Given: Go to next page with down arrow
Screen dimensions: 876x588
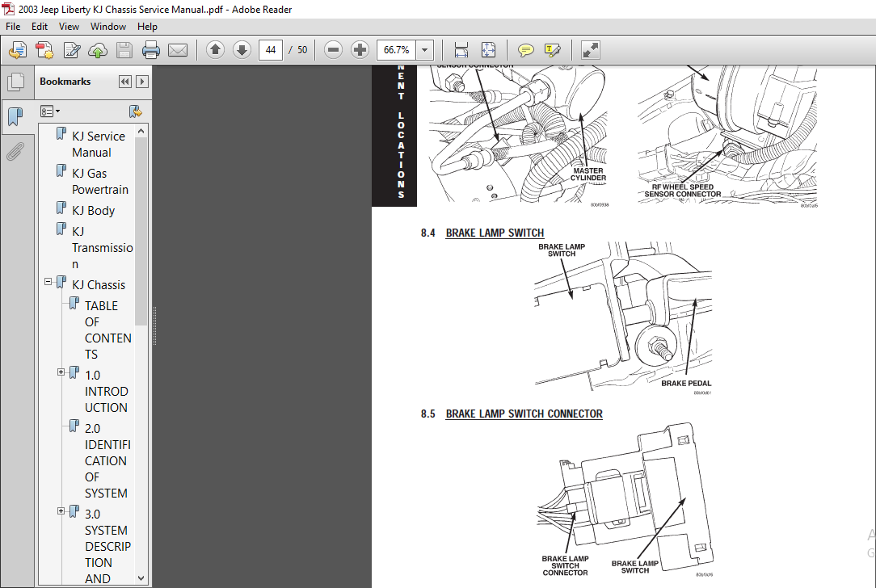Looking at the screenshot, I should [x=242, y=50].
